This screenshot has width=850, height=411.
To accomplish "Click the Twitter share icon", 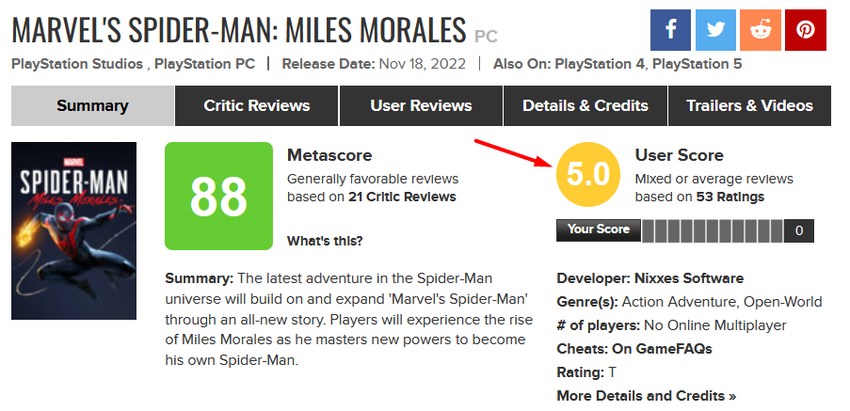I will tap(716, 30).
